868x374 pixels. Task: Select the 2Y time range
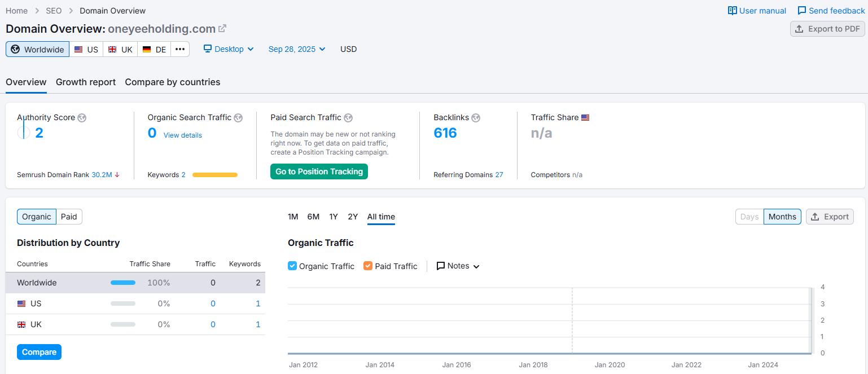[x=353, y=217]
